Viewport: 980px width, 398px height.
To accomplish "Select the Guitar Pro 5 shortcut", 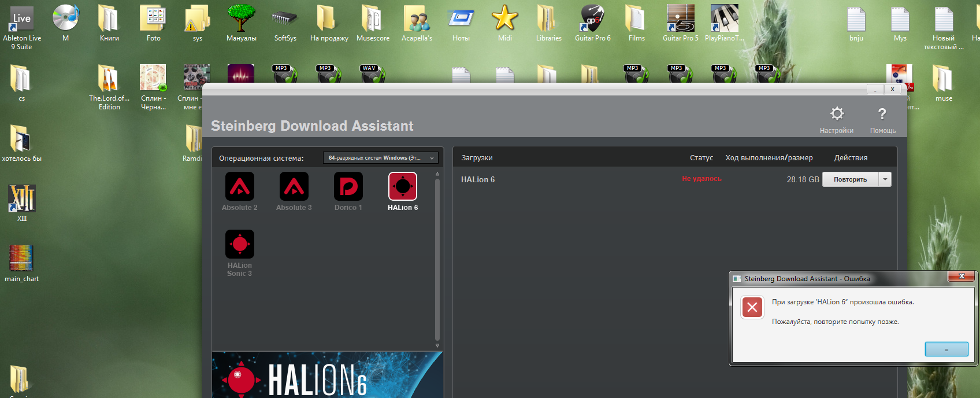I will pyautogui.click(x=680, y=23).
